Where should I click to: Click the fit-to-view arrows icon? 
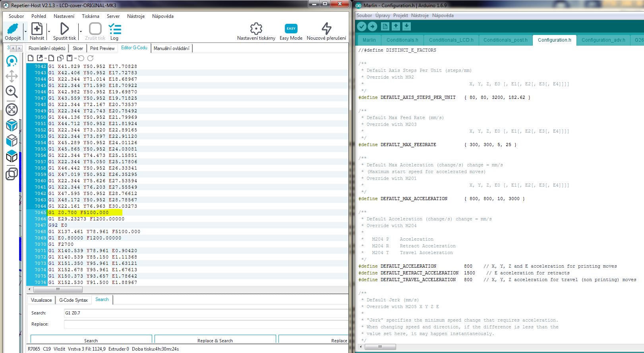click(12, 109)
